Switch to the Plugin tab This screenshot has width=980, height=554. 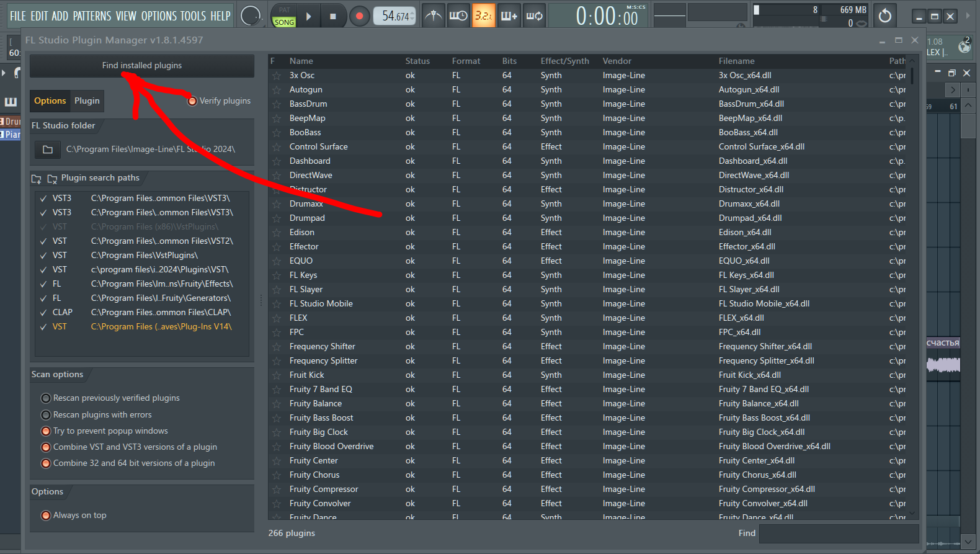click(x=87, y=101)
